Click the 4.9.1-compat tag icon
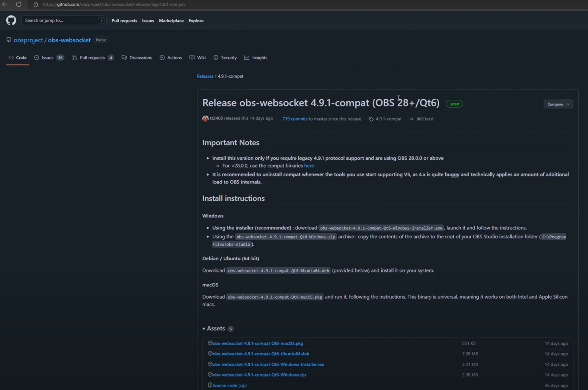The width and height of the screenshot is (588, 390). point(371,119)
